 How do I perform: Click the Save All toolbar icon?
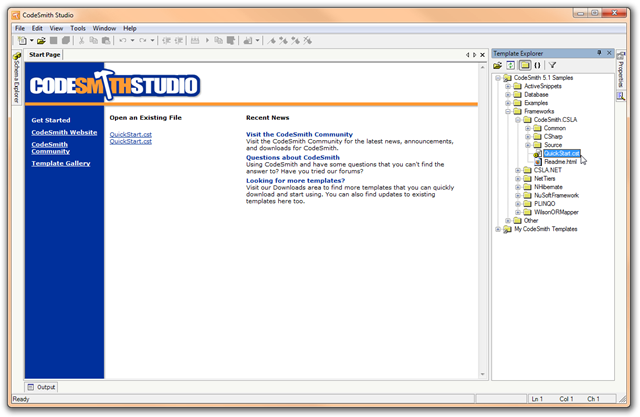pyautogui.click(x=66, y=40)
